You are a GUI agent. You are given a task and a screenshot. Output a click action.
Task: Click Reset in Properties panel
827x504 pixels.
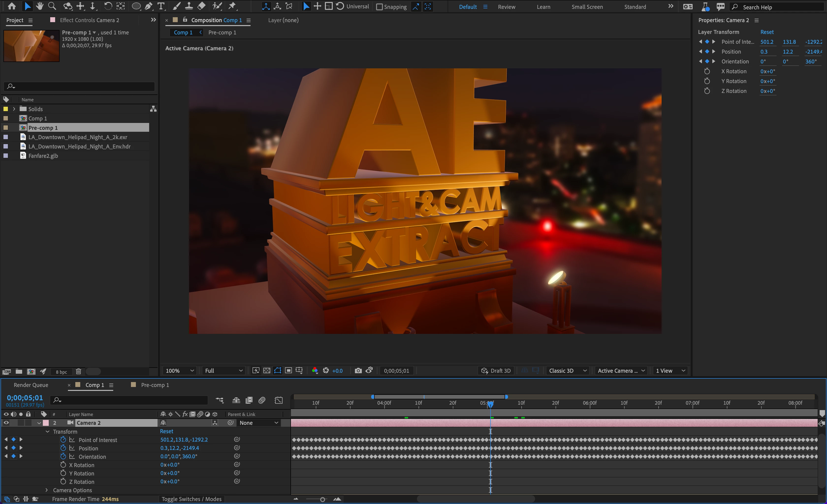point(767,32)
